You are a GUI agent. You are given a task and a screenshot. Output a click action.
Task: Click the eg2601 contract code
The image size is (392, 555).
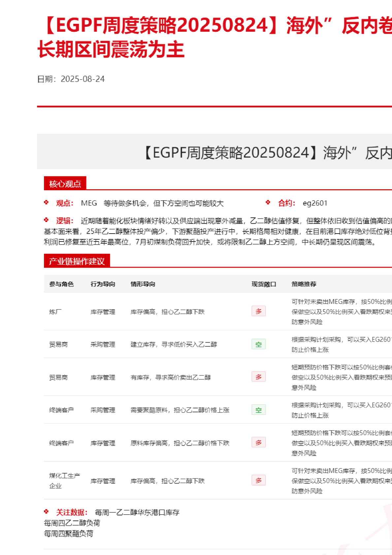click(315, 203)
